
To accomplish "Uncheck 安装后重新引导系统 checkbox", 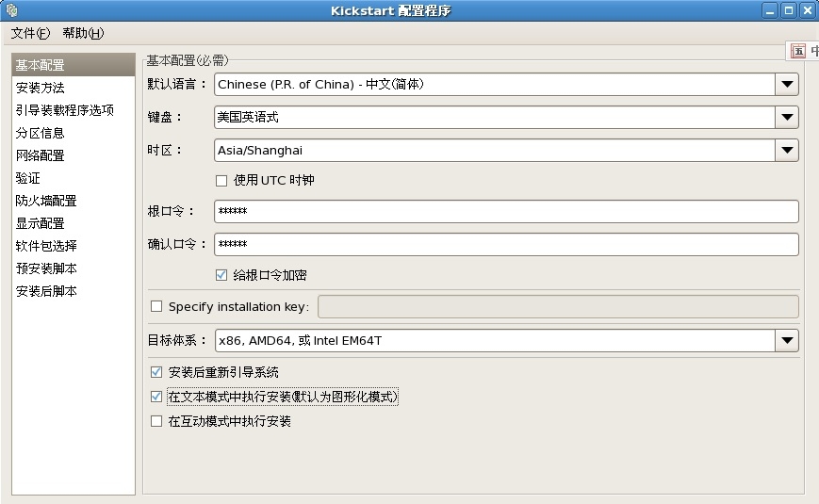I will (x=156, y=372).
